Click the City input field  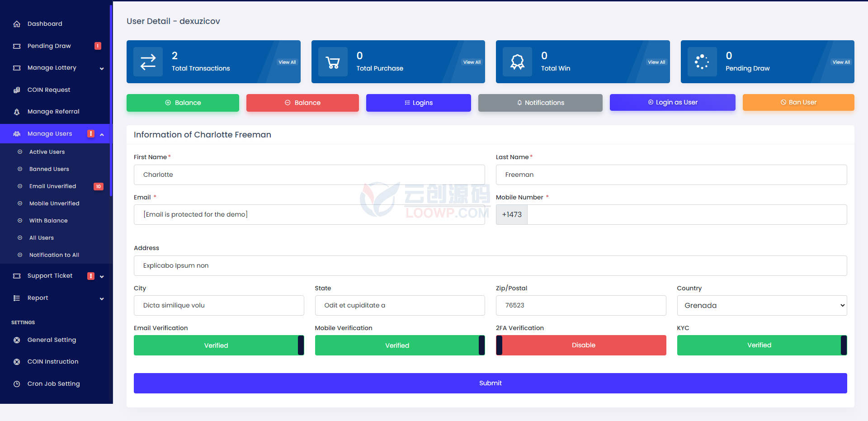click(x=219, y=306)
